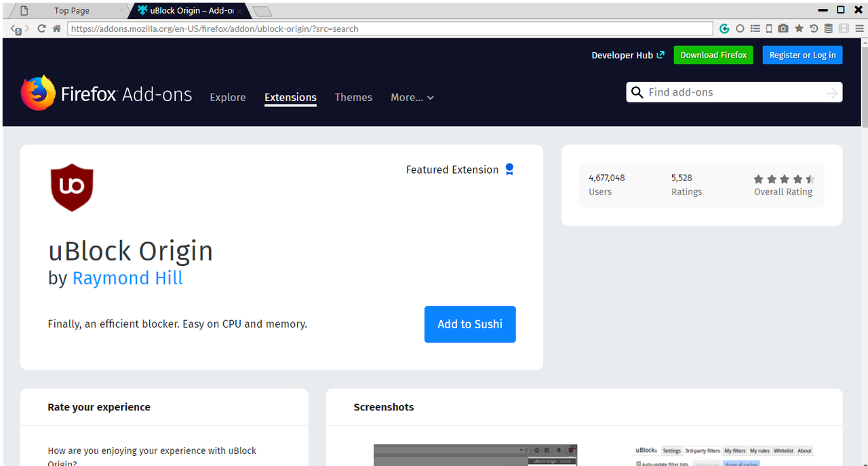
Task: Go to the browser home icon
Action: [57, 28]
